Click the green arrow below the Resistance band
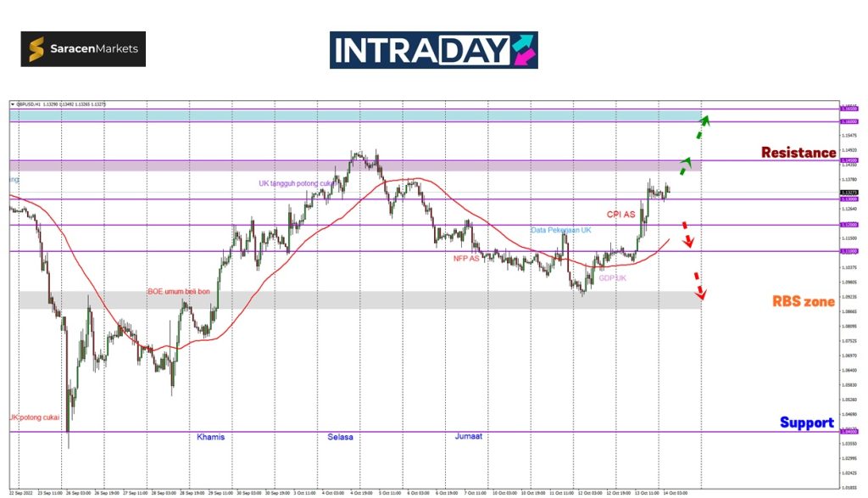Screen dimensions: 868x498 685,165
